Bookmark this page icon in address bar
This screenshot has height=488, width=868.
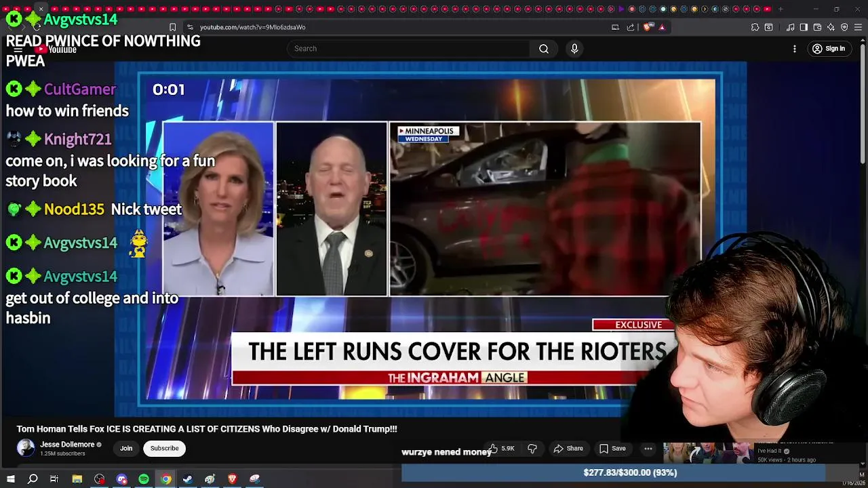click(x=173, y=27)
